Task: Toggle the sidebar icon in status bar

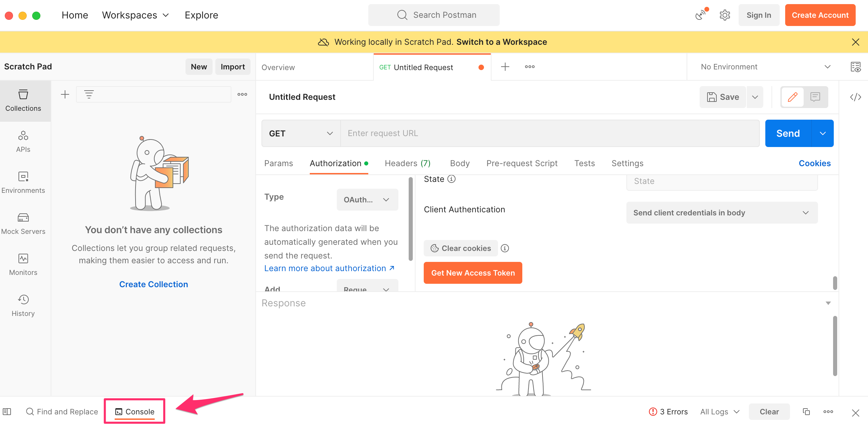Action: (x=7, y=412)
